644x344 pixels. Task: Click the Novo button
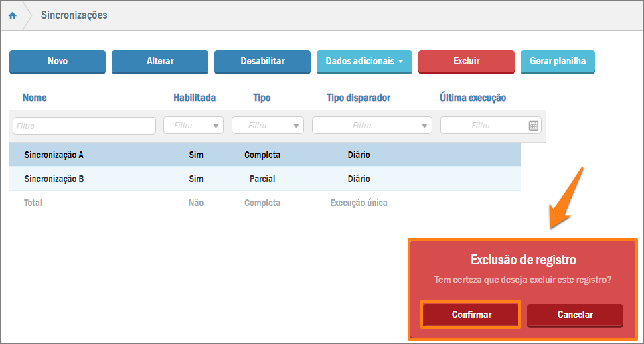pos(58,61)
